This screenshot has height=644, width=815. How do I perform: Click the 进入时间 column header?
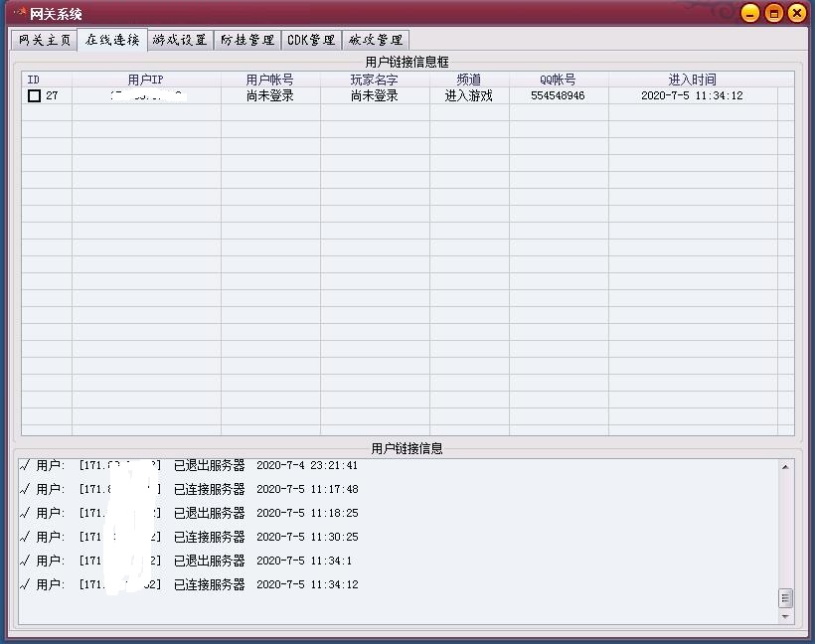[693, 80]
